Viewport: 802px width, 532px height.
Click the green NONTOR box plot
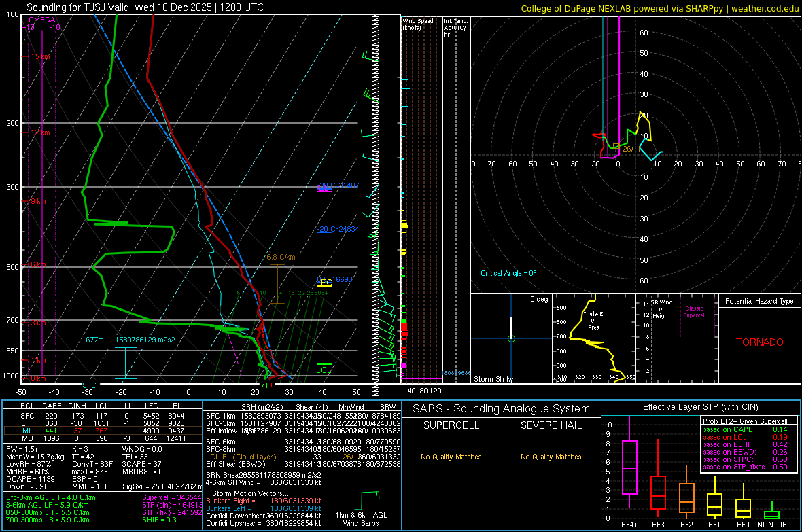pyautogui.click(x=771, y=514)
